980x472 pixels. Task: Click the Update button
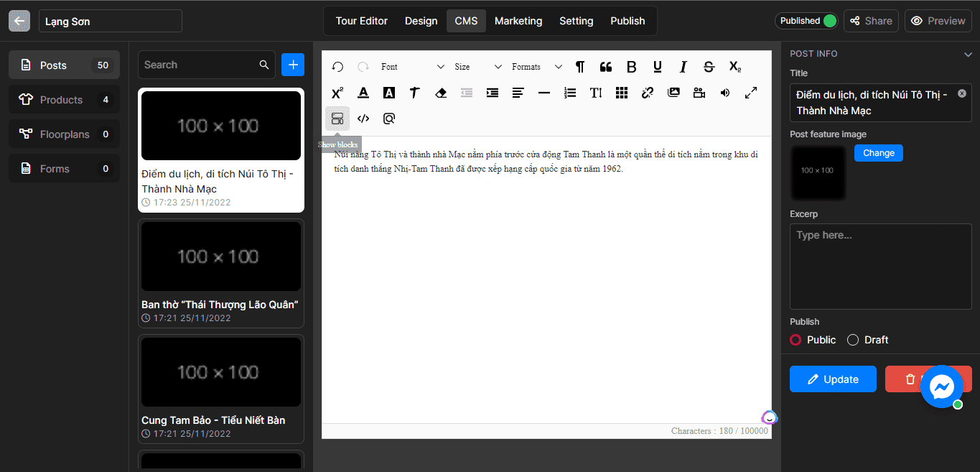pyautogui.click(x=833, y=379)
